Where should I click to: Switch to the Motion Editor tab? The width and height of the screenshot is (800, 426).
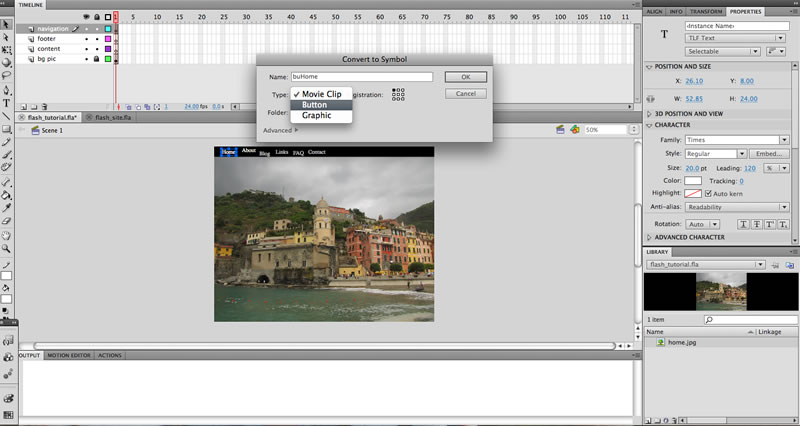(x=69, y=356)
